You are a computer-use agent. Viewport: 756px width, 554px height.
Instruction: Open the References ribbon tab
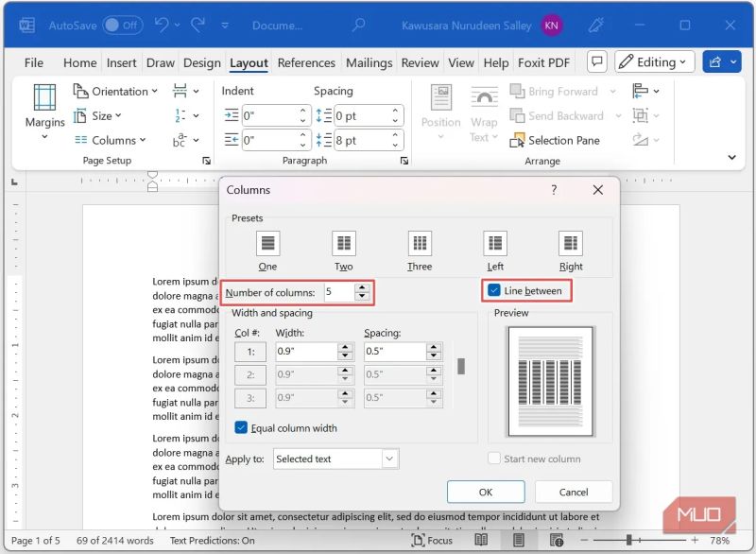306,62
